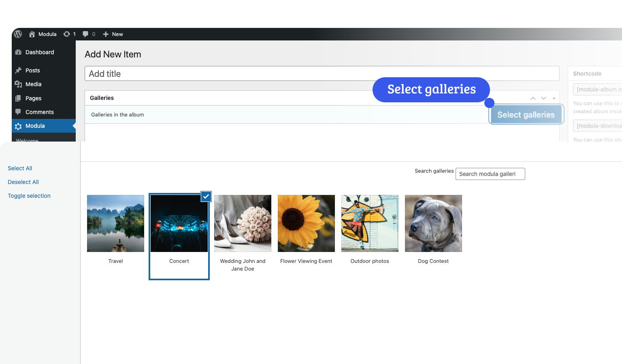Click the Pages sidebar icon

point(18,98)
